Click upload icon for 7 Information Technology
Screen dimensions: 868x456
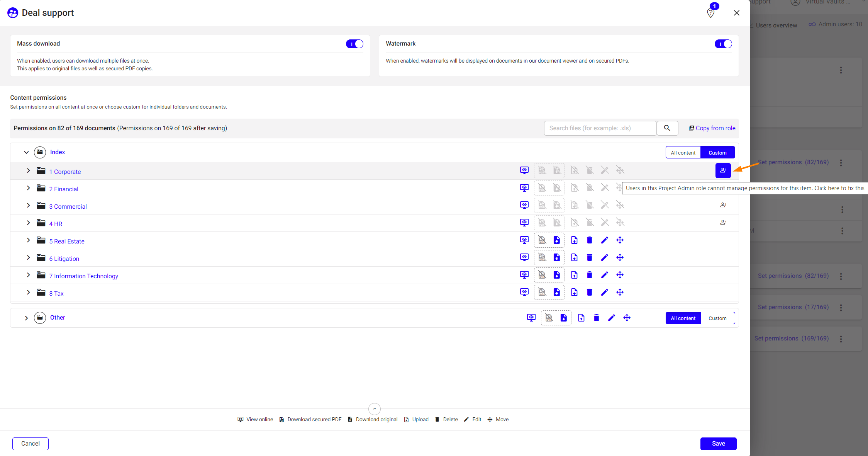click(x=574, y=275)
